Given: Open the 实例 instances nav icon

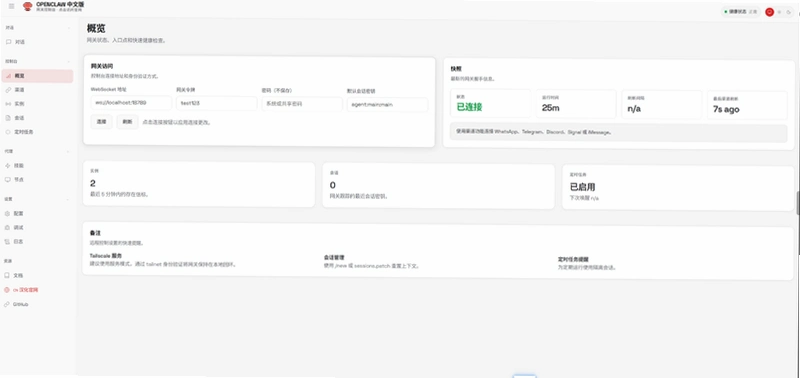Looking at the screenshot, I should 8,104.
